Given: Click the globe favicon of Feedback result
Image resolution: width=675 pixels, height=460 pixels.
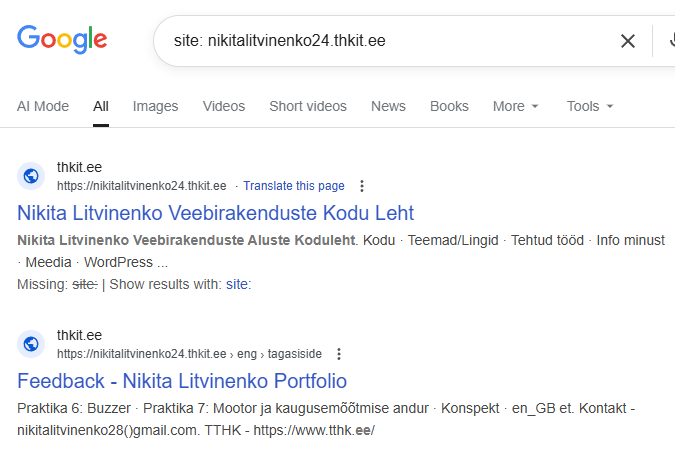Looking at the screenshot, I should pyautogui.click(x=31, y=344).
